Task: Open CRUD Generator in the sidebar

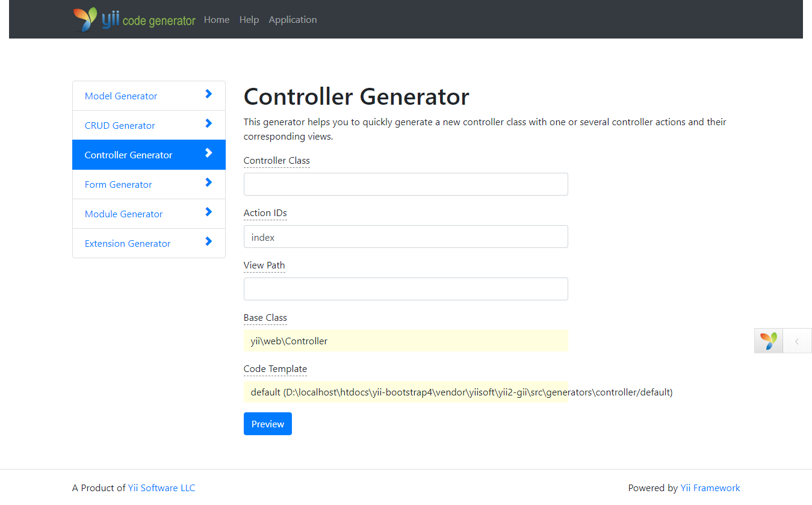Action: 149,125
